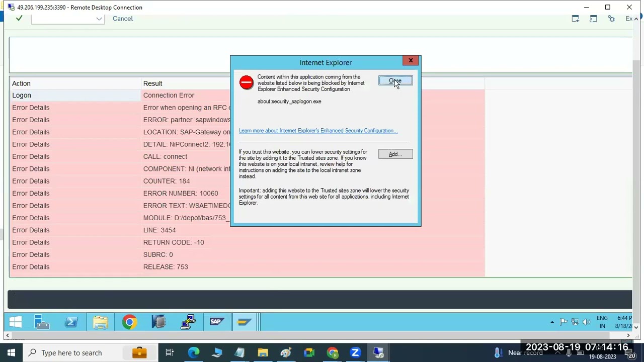Open the SAP settings gear icon

(611, 19)
